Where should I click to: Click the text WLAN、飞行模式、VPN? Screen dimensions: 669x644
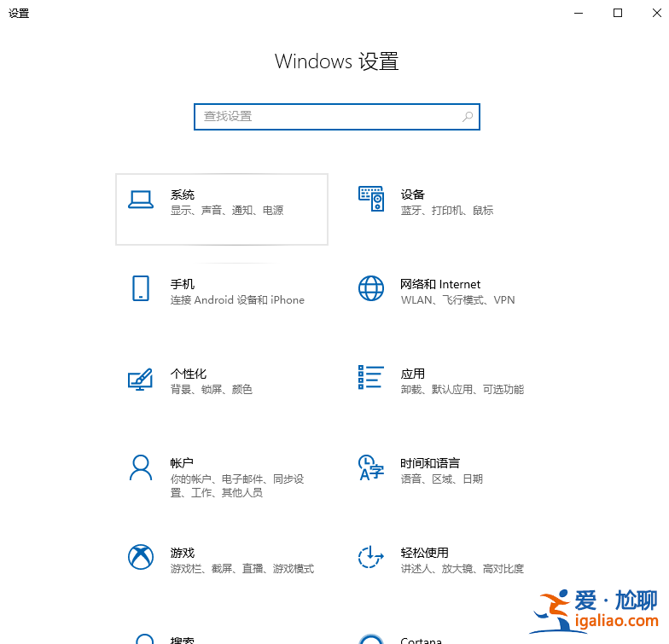pyautogui.click(x=457, y=300)
